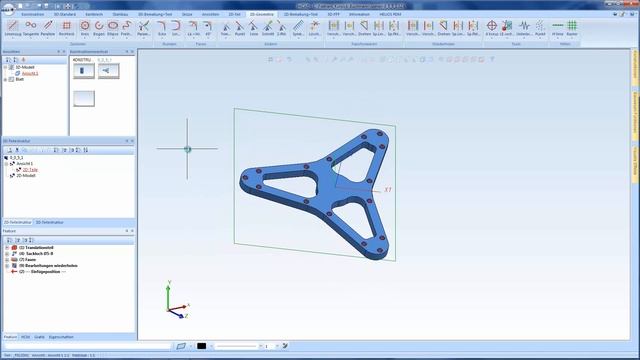
Task: Collapse the Ansicht 1 node in 2D-Teilestruktur
Action: (x=6, y=164)
